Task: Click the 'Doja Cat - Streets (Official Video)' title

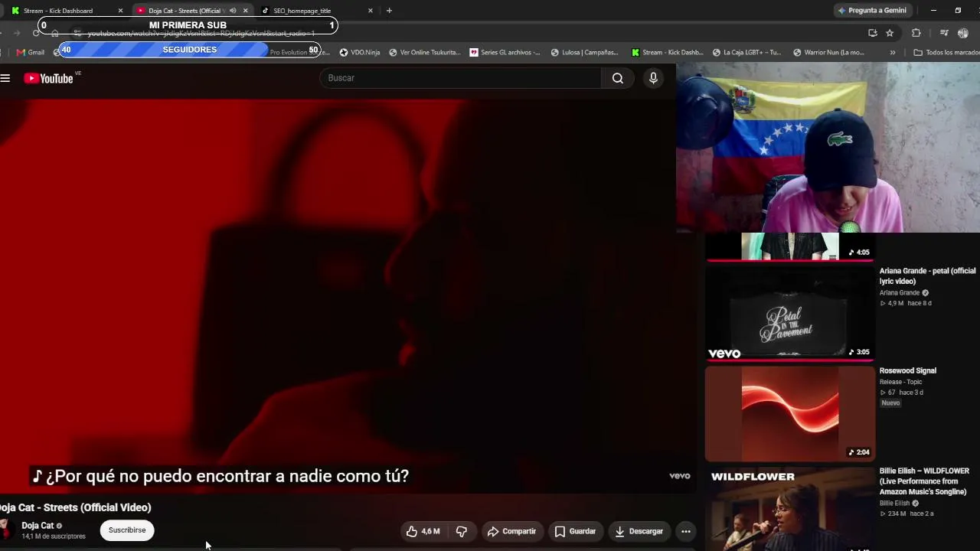Action: click(76, 507)
